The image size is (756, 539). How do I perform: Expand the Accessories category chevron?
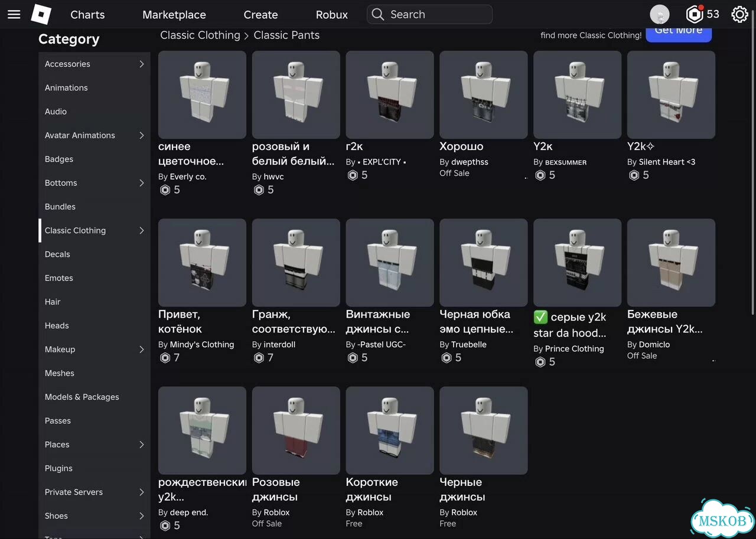point(142,64)
